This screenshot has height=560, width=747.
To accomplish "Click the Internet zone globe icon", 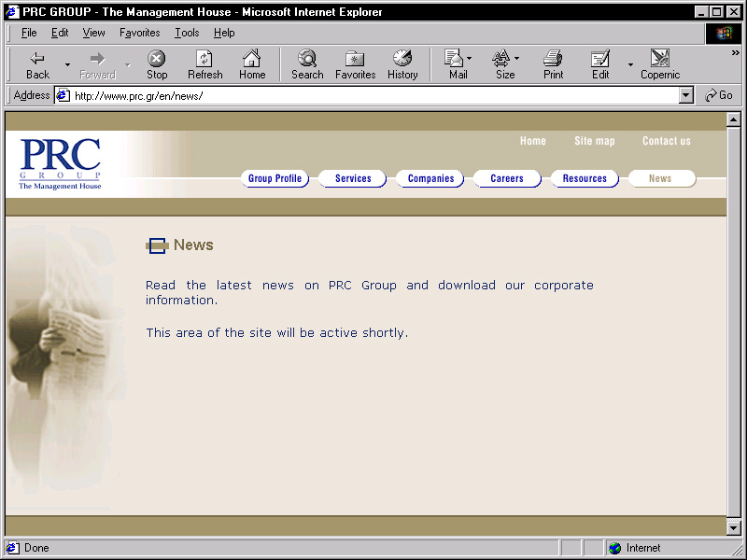I will point(615,548).
